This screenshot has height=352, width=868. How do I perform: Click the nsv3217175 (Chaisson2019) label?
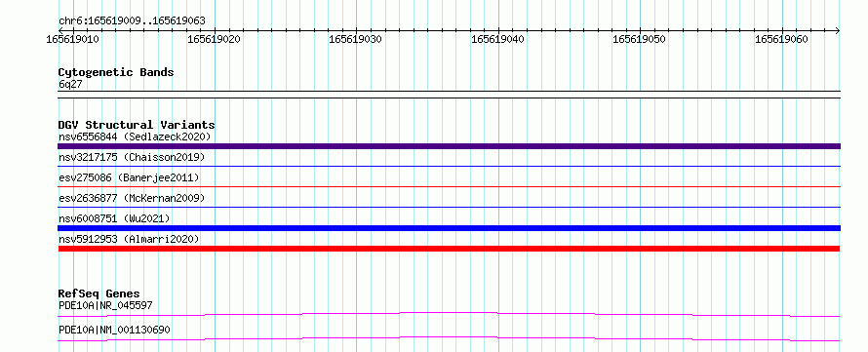pos(132,157)
